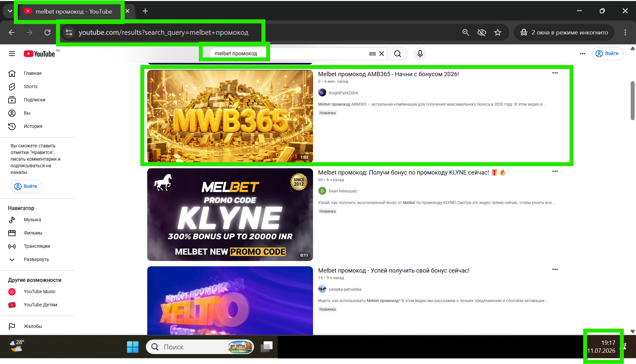The image size is (636, 364).
Task: Open video title Melbet промокод AMB365
Action: 388,74
